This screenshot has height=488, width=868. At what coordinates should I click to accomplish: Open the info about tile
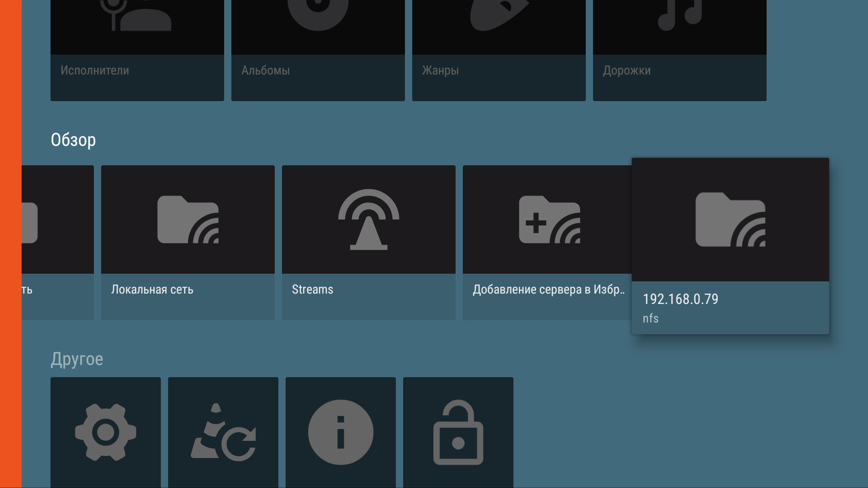point(340,432)
